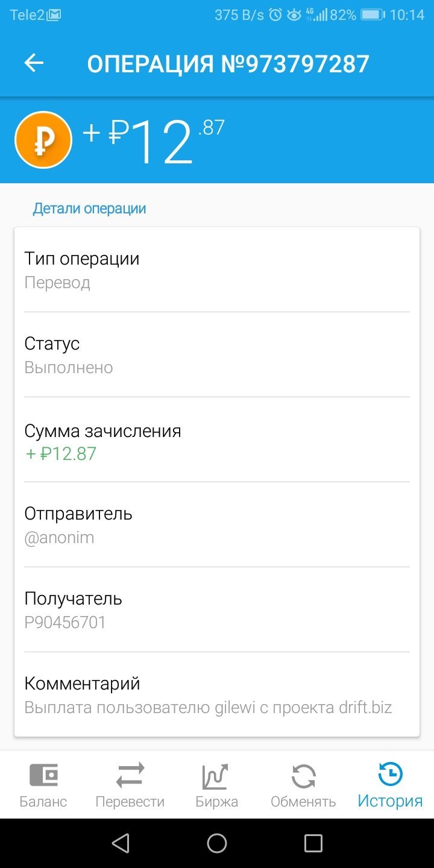
Task: Tap the Тип операции Перевод row
Action: (217, 270)
